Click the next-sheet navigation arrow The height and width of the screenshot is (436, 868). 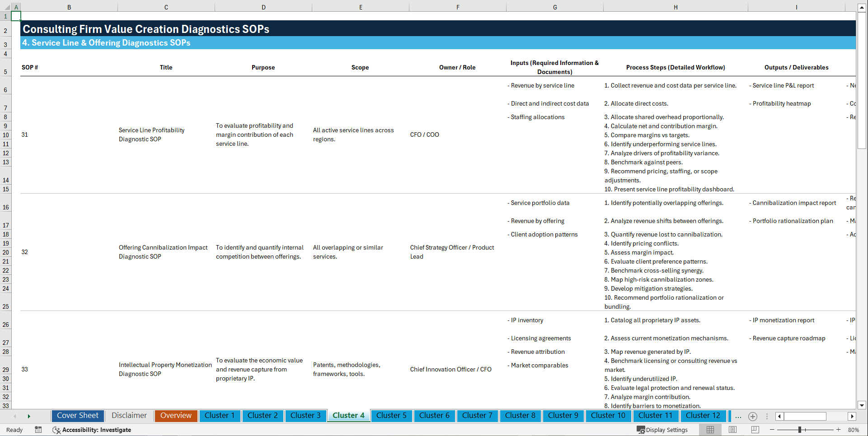[x=29, y=417]
